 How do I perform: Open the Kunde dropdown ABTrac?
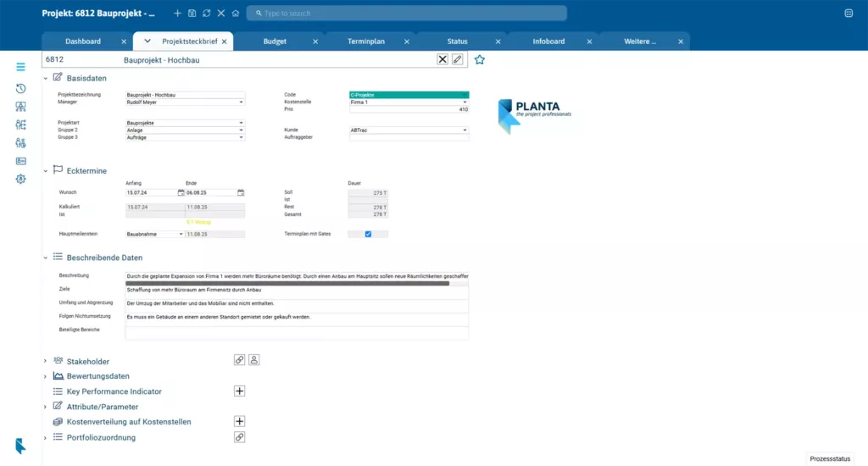(465, 130)
